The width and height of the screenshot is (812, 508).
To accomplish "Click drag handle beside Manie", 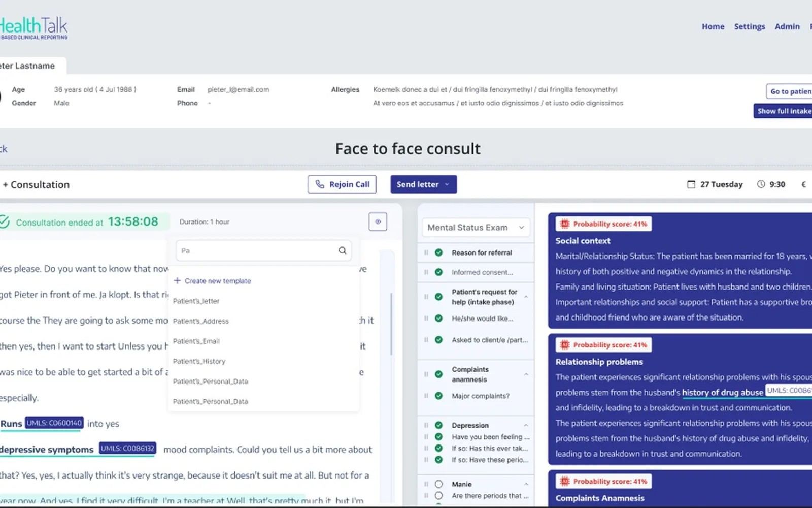I will [x=426, y=484].
